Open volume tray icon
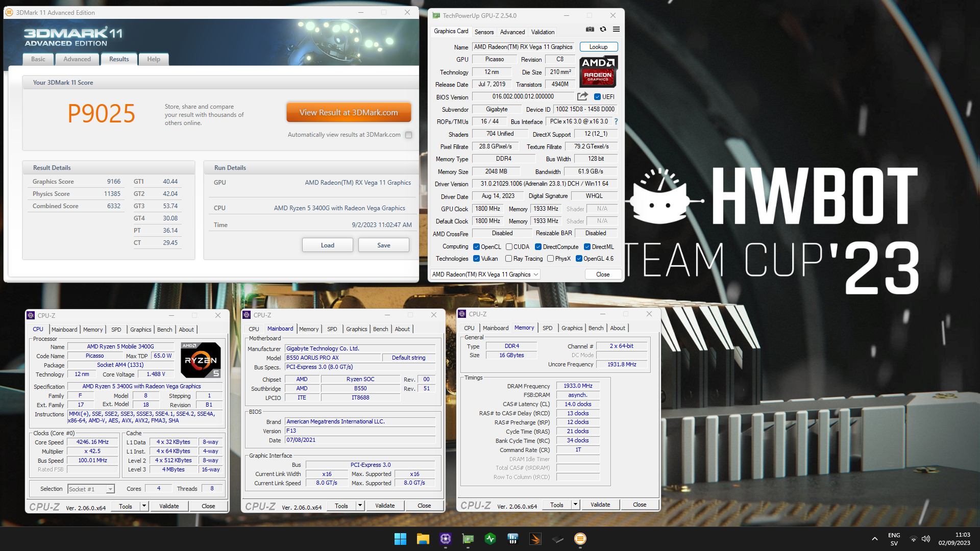This screenshot has height=551, width=980. (926, 539)
